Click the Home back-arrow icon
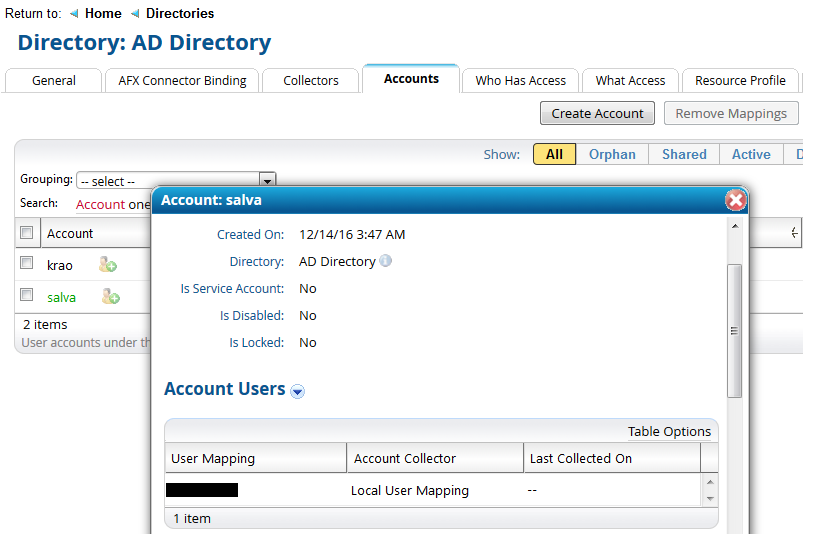This screenshot has width=817, height=536. pyautogui.click(x=74, y=14)
